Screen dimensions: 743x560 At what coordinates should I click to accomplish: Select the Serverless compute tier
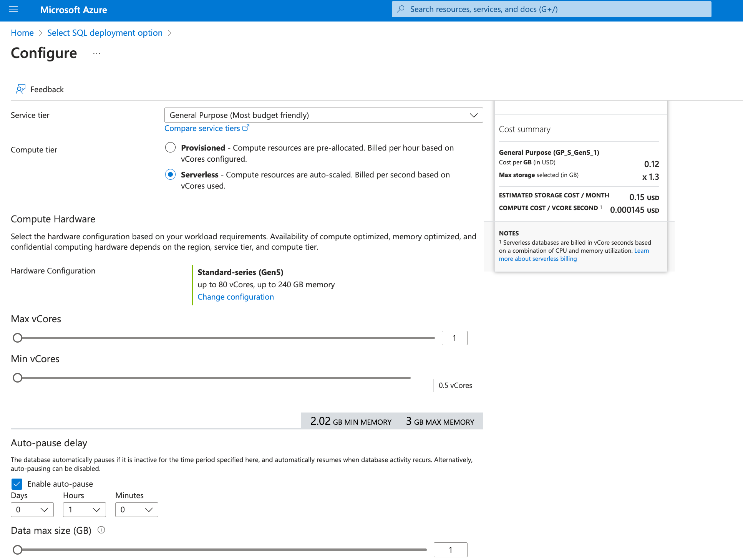pyautogui.click(x=170, y=174)
